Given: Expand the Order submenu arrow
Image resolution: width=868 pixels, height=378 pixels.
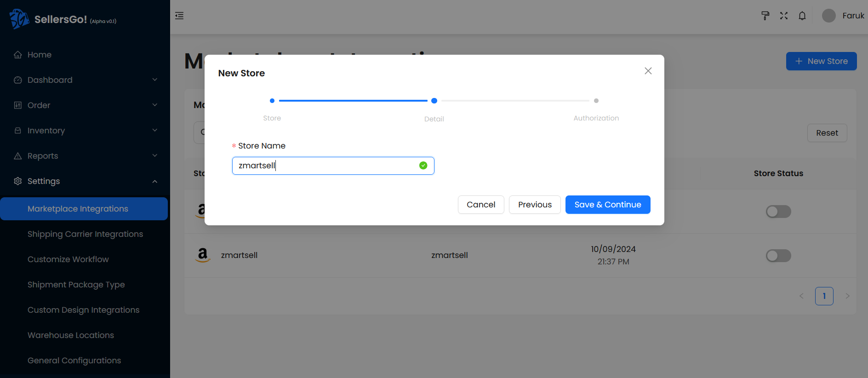Looking at the screenshot, I should click(155, 105).
